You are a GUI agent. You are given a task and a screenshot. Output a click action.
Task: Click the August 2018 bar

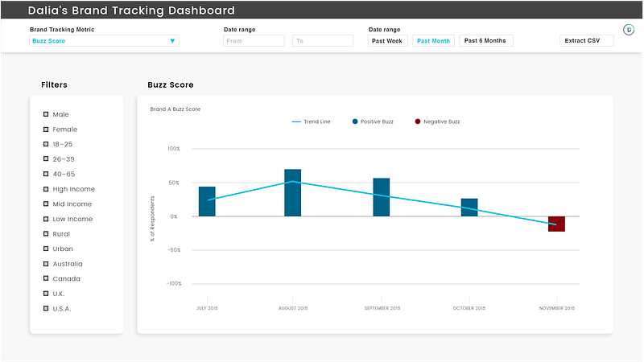(x=293, y=193)
